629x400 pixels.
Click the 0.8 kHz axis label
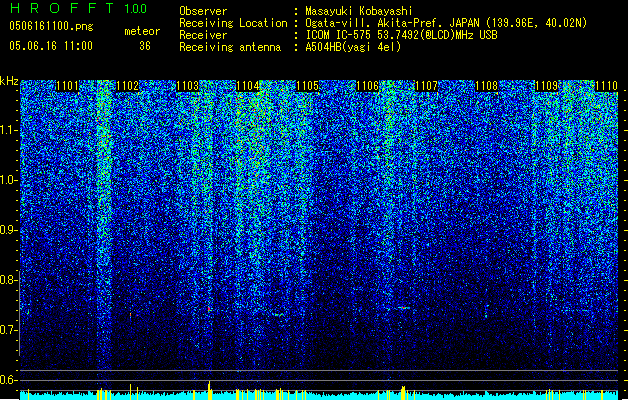tap(9, 280)
